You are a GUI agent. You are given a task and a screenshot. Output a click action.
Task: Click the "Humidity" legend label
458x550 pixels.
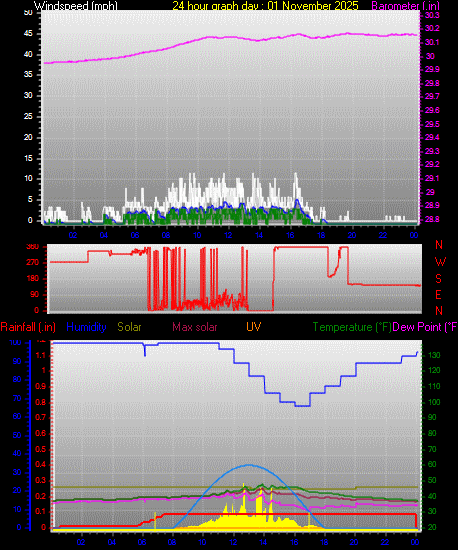pyautogui.click(x=86, y=327)
